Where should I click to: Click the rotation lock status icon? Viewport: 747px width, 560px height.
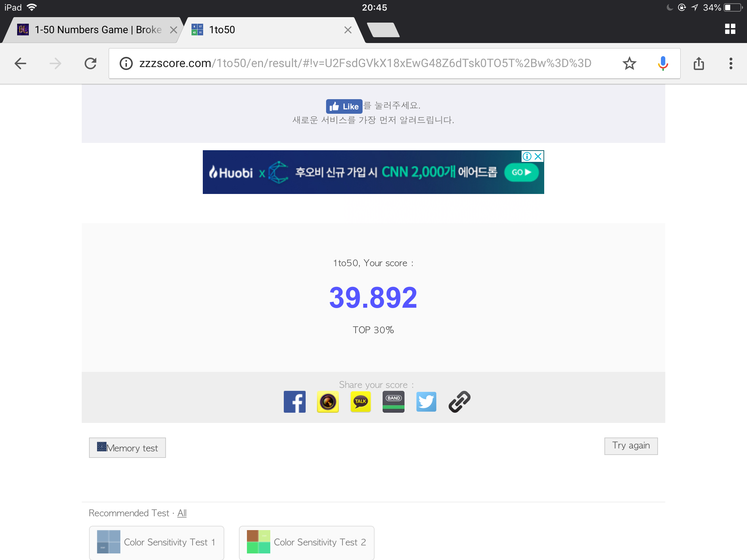682,7
